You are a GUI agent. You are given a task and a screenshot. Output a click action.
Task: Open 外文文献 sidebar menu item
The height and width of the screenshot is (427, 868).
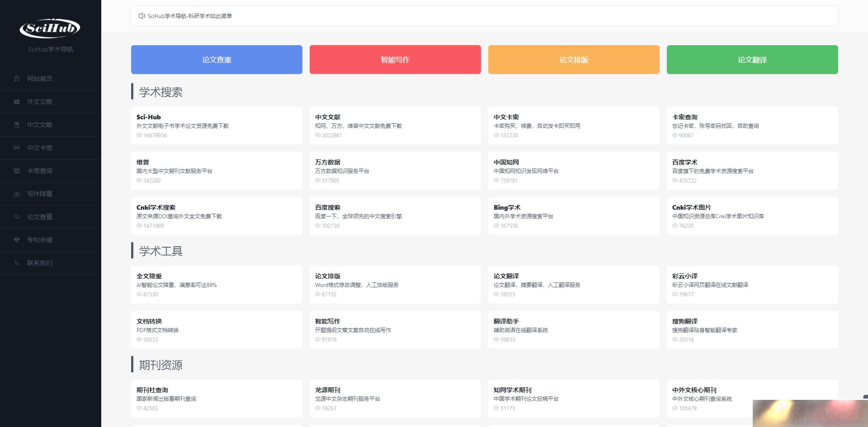(51, 102)
